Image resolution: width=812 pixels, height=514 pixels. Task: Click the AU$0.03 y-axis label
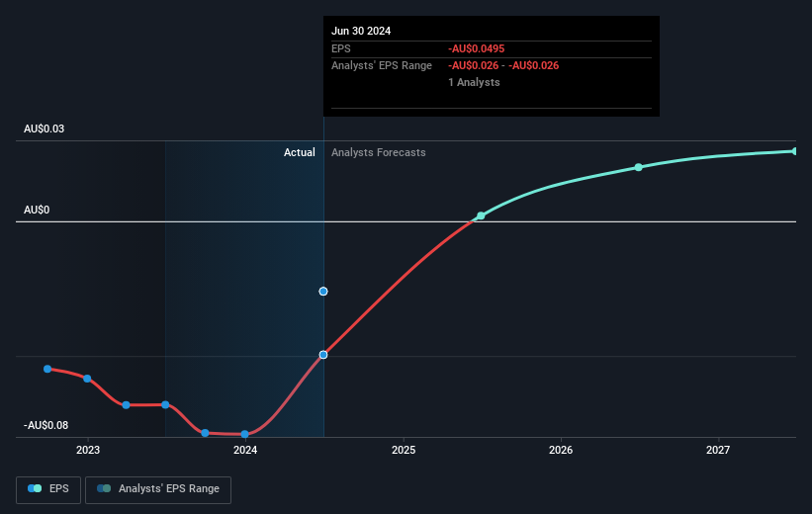coord(45,128)
